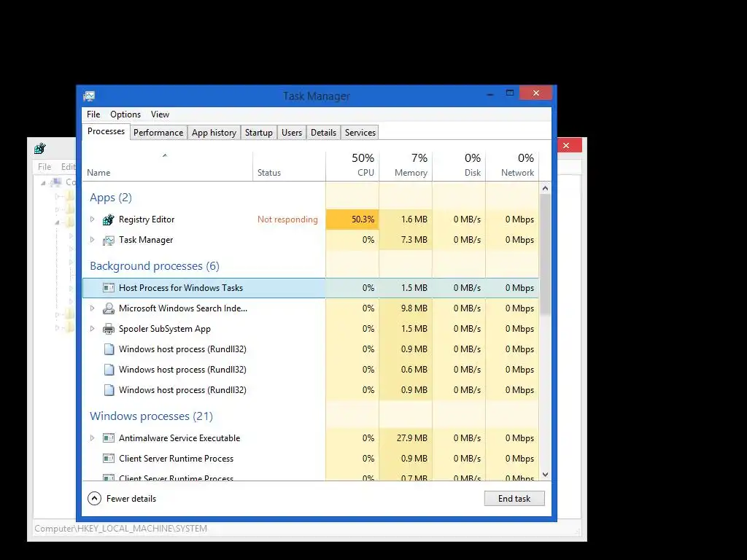The image size is (747, 560).
Task: Switch to the App history tab
Action: pyautogui.click(x=214, y=133)
